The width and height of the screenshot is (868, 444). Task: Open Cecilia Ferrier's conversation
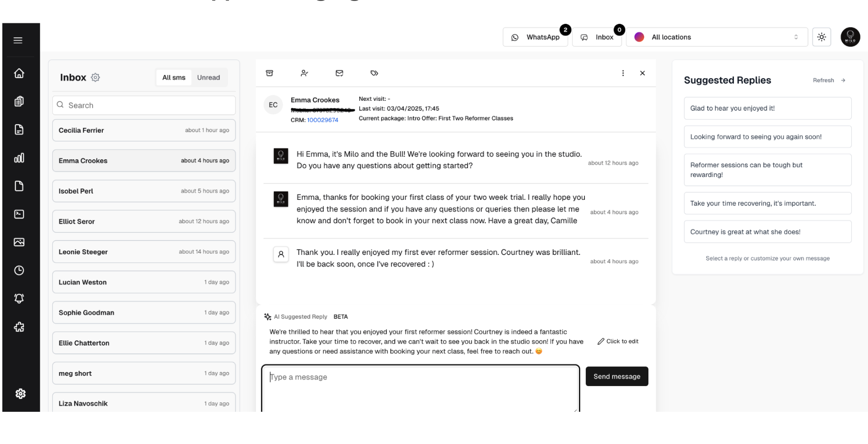144,130
